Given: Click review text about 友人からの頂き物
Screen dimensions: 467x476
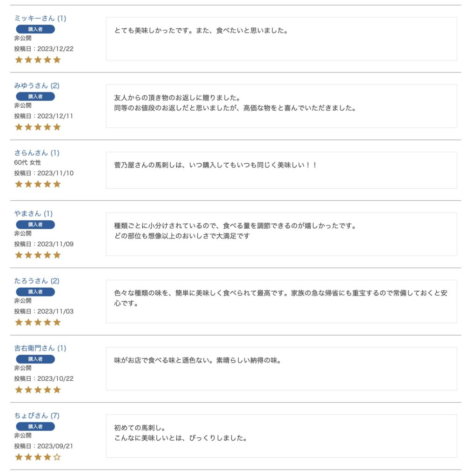Looking at the screenshot, I should pos(235,103).
